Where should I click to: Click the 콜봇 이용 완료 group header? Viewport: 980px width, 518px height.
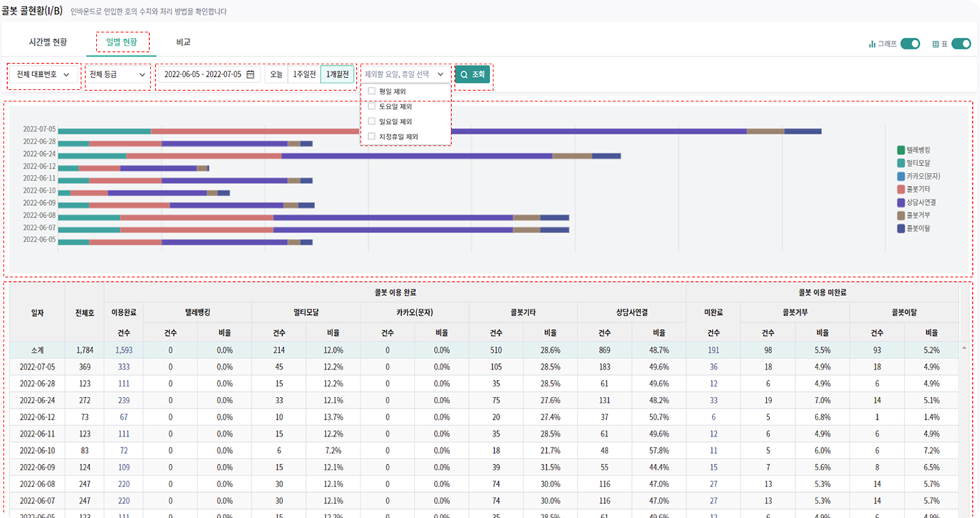(x=395, y=293)
